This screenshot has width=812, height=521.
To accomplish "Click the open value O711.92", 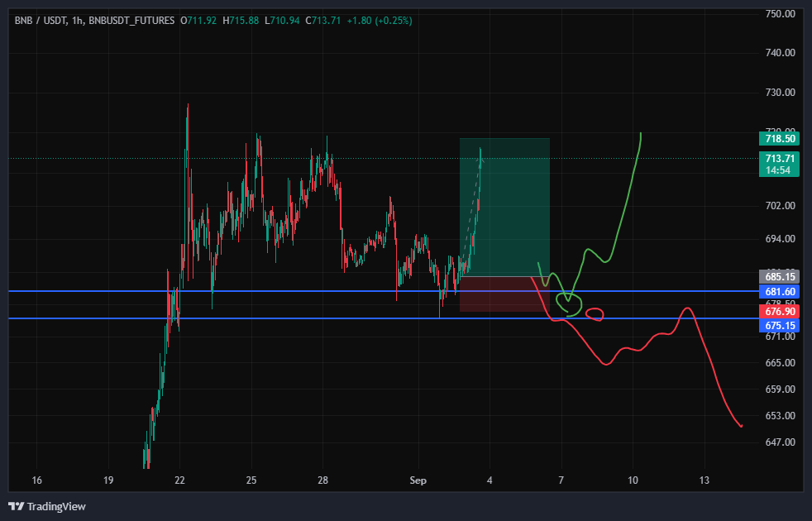I will (x=198, y=21).
